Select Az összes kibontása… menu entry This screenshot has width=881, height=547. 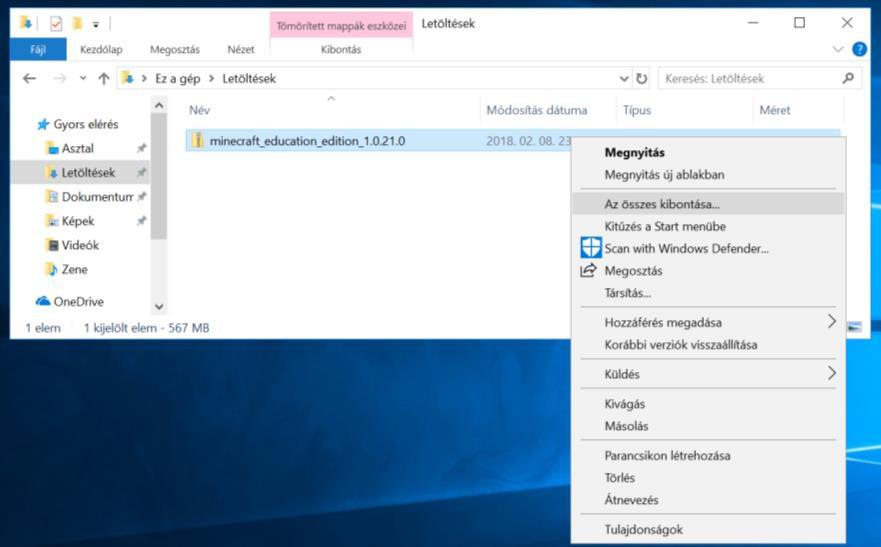[708, 204]
